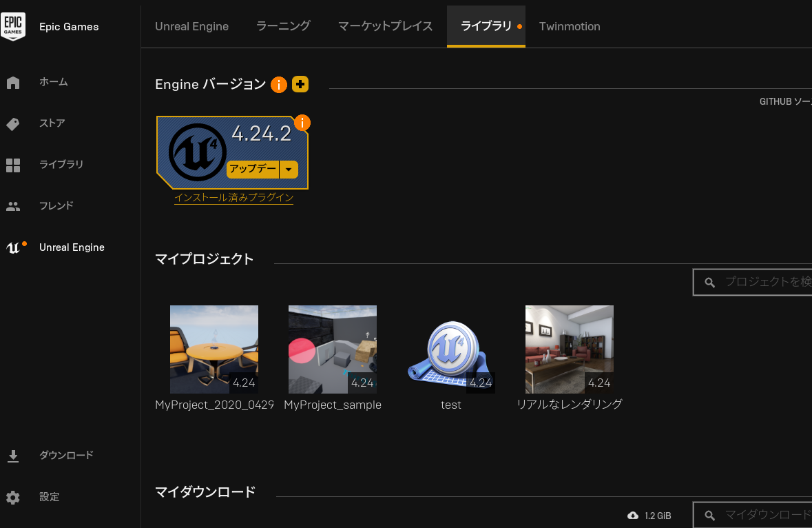Click the Epic Games logo
This screenshot has height=528, width=812.
(13, 26)
